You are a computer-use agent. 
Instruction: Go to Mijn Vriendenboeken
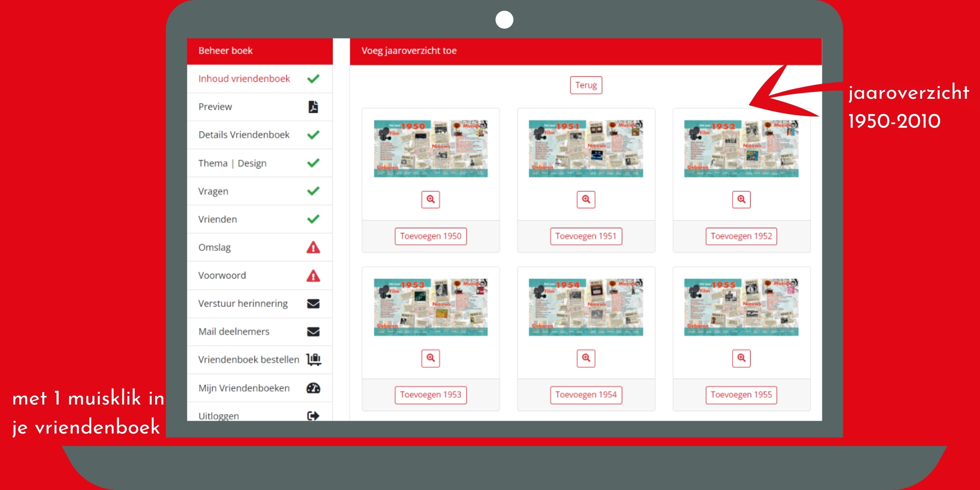click(x=260, y=388)
